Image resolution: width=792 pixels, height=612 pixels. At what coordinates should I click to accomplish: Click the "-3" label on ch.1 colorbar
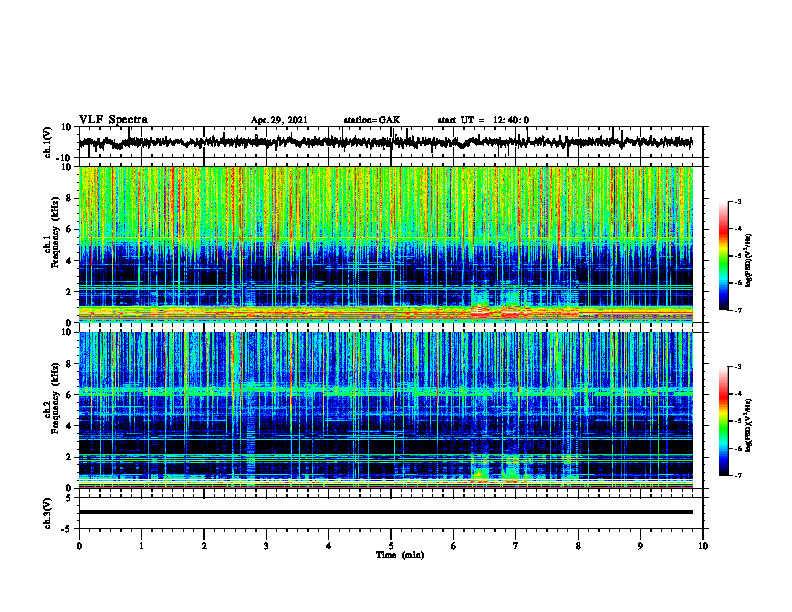click(x=738, y=201)
